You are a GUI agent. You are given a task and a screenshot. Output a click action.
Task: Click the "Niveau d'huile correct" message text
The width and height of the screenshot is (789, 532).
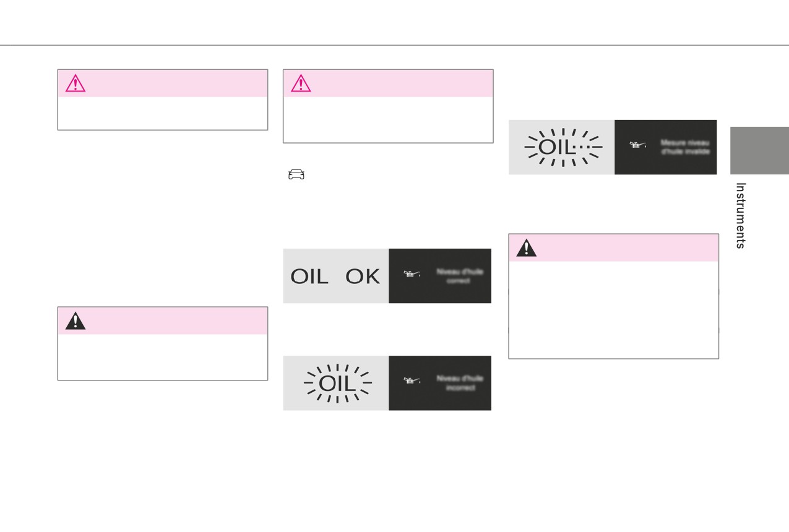point(460,276)
